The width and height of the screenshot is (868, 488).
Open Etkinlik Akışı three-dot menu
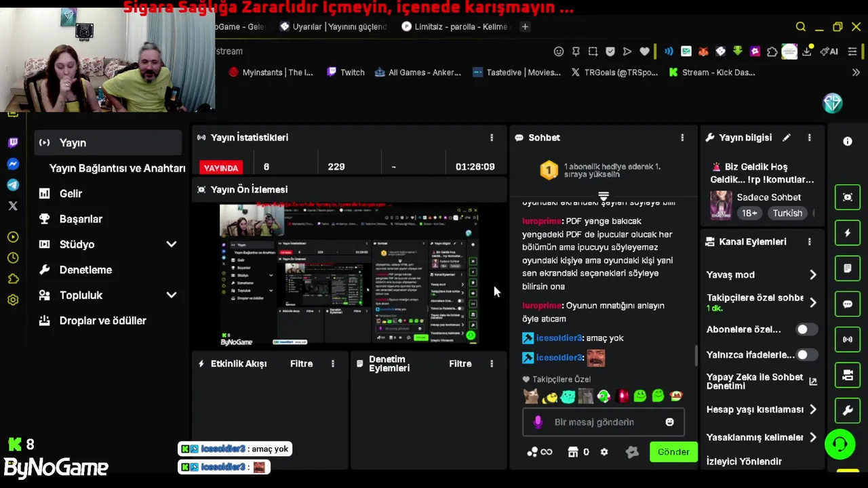pos(333,364)
